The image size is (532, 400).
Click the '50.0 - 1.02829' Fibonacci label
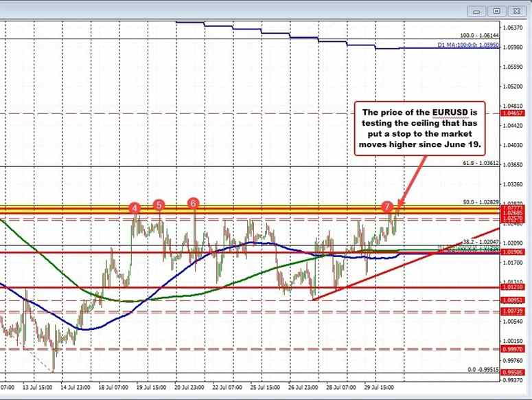[481, 202]
